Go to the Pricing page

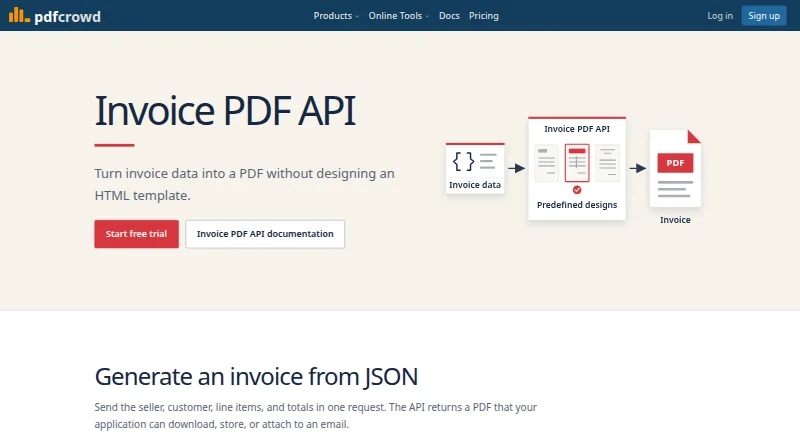484,16
